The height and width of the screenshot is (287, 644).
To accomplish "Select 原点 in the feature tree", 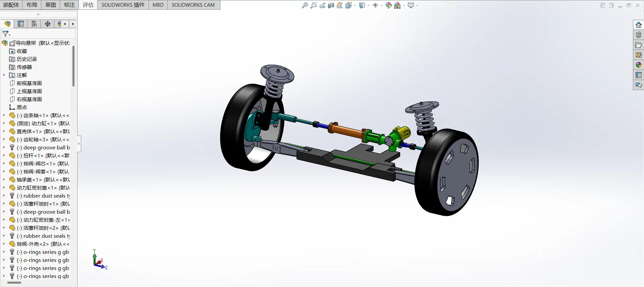I will [x=21, y=107].
